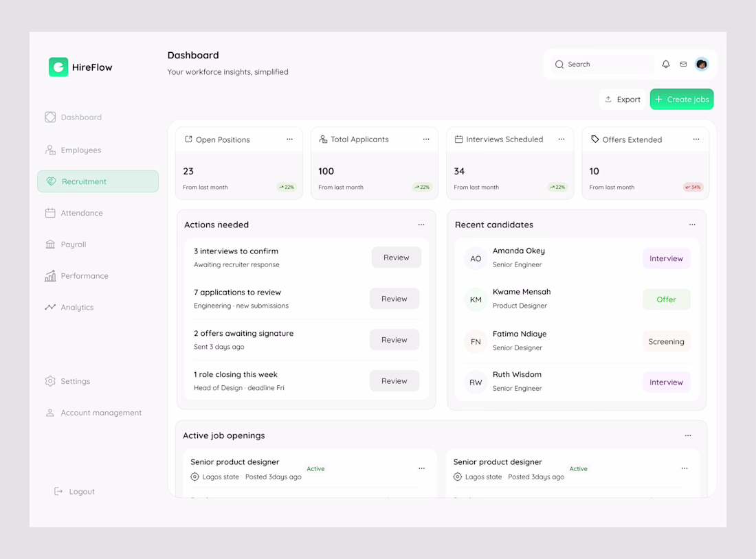
Task: Click the Logout arrow icon
Action: [58, 491]
